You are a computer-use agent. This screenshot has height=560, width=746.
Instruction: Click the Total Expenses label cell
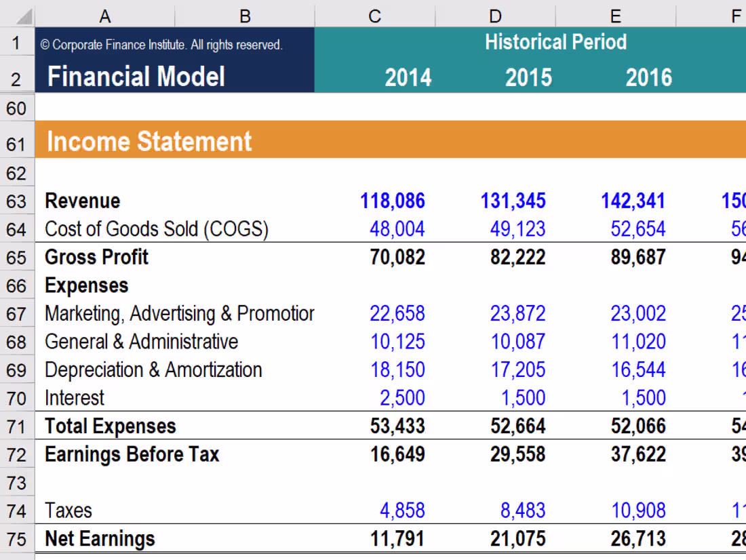point(110,426)
